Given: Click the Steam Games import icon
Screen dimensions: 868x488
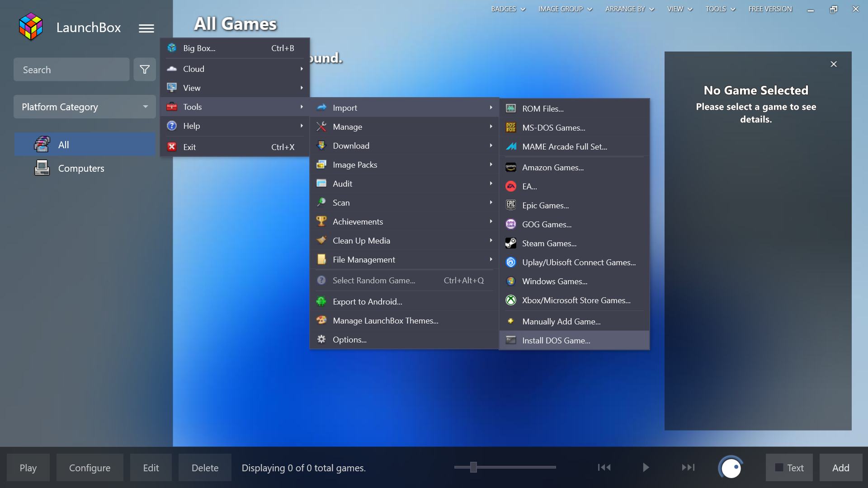Looking at the screenshot, I should [510, 244].
